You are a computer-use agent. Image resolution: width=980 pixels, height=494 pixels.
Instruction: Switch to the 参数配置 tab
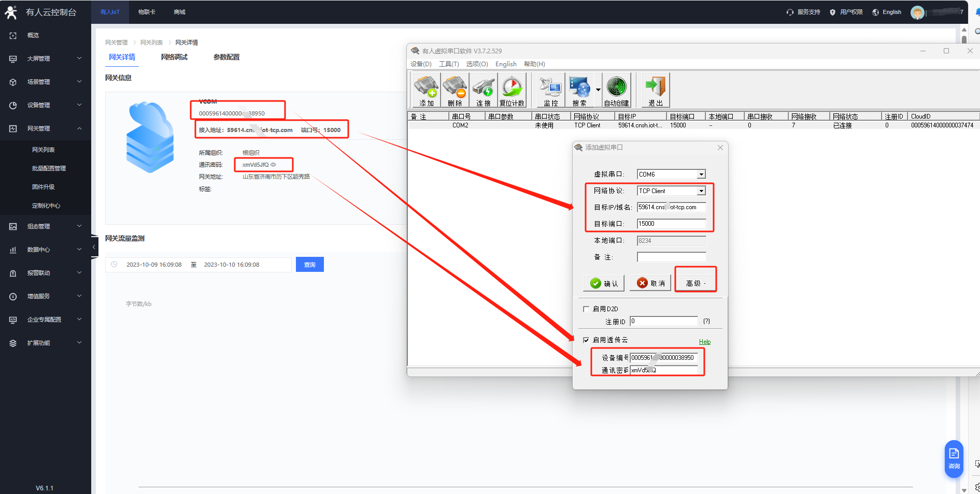click(x=226, y=57)
